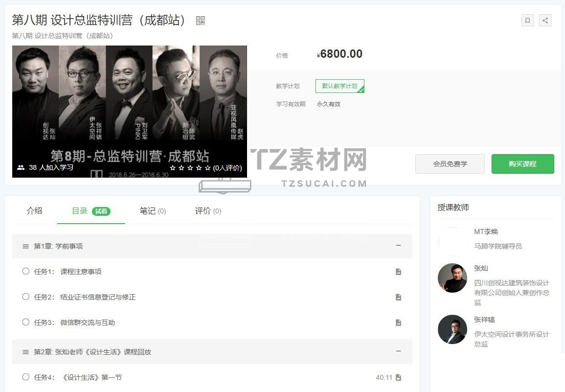Bookmark the course with the bookmark icon
This screenshot has height=392, width=565.
[527, 21]
